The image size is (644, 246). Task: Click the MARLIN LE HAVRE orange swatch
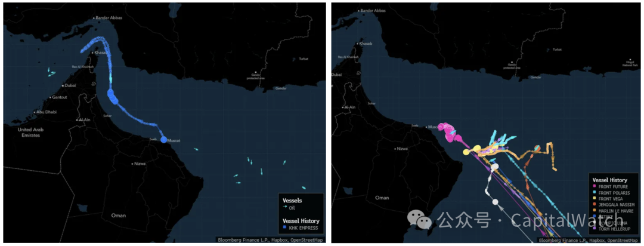pos(595,211)
